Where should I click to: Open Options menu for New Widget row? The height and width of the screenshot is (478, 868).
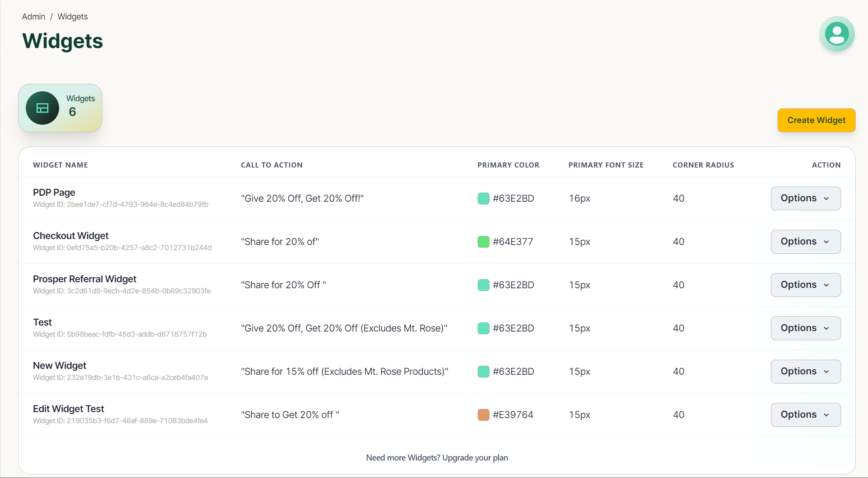tap(805, 371)
